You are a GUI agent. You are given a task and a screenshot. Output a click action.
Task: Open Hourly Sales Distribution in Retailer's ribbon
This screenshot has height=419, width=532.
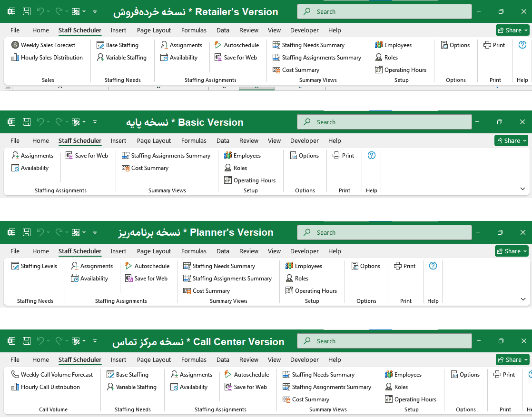pos(47,58)
